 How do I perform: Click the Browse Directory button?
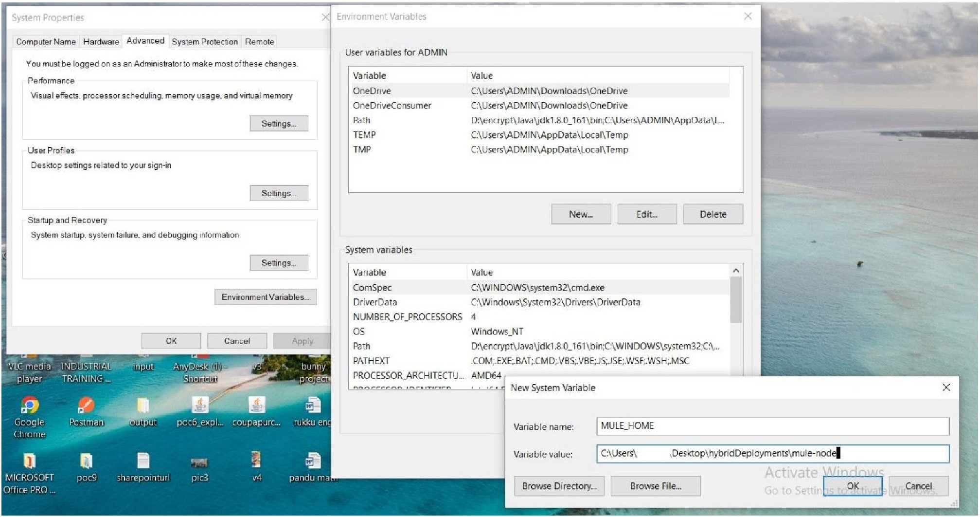pos(559,486)
